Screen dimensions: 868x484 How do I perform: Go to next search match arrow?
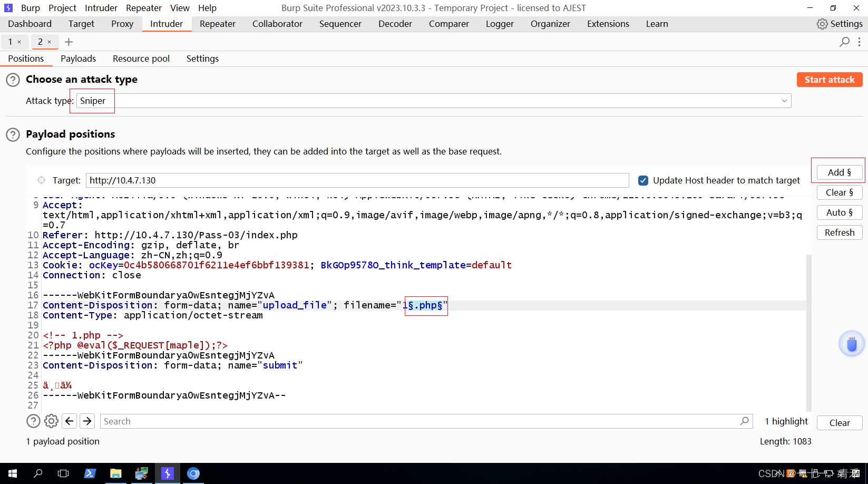pos(87,421)
